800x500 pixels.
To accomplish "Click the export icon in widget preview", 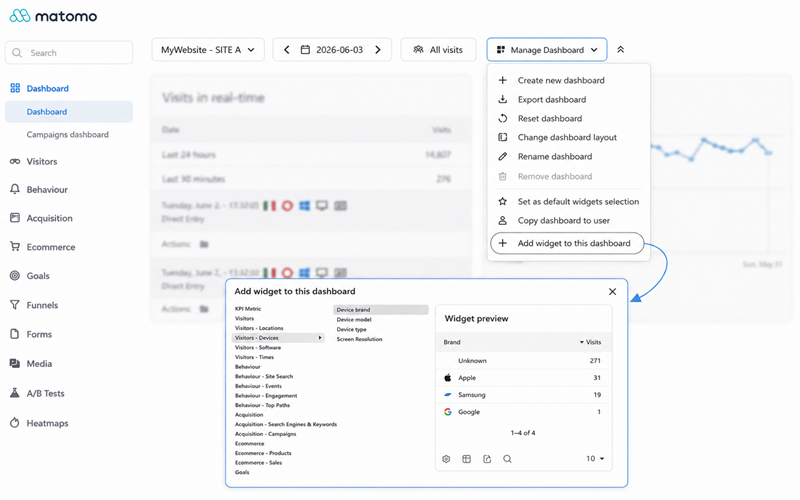I will point(487,459).
